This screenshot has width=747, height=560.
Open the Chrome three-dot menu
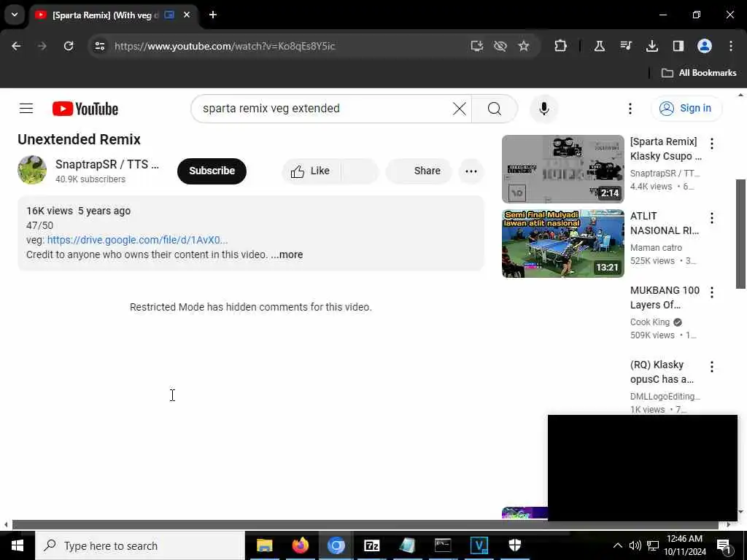pos(731,46)
